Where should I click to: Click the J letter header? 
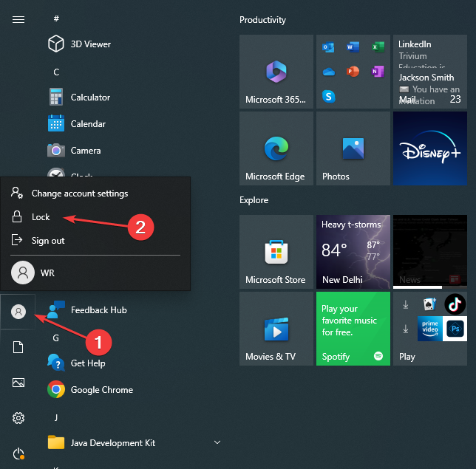(x=56, y=418)
